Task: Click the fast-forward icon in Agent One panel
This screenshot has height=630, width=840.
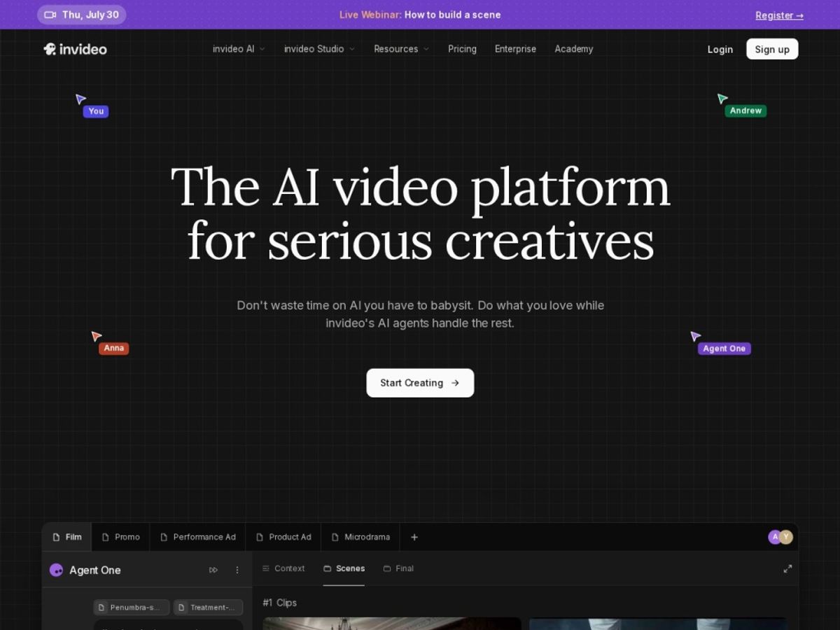Action: pos(213,570)
